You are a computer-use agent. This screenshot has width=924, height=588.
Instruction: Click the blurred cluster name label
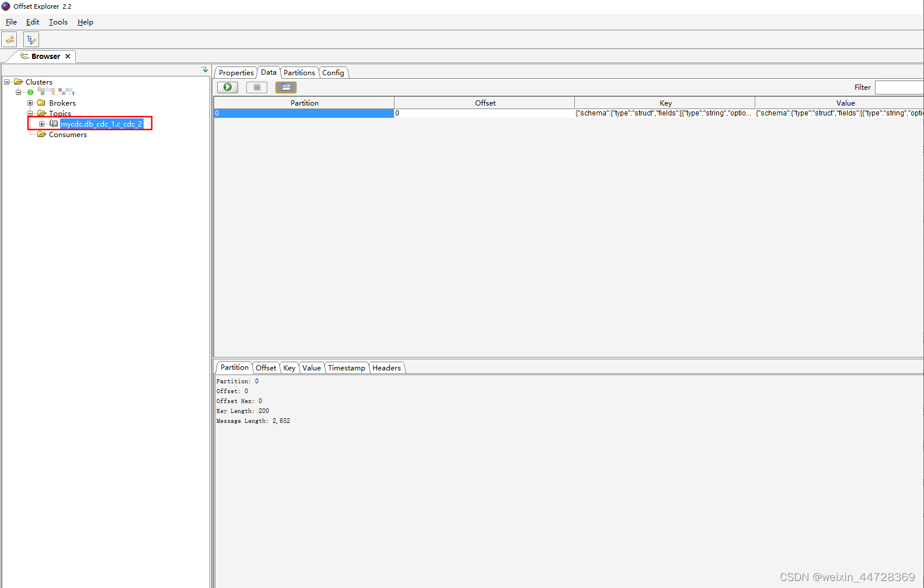click(x=56, y=92)
